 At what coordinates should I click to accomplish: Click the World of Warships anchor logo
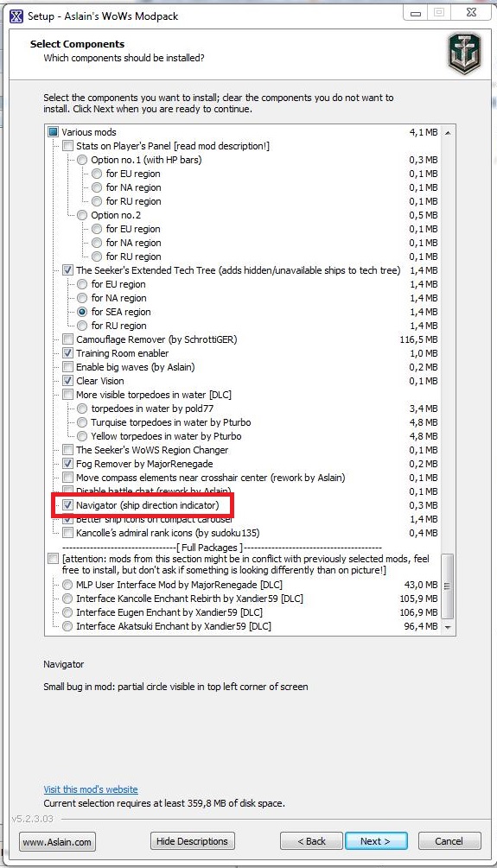coord(464,54)
